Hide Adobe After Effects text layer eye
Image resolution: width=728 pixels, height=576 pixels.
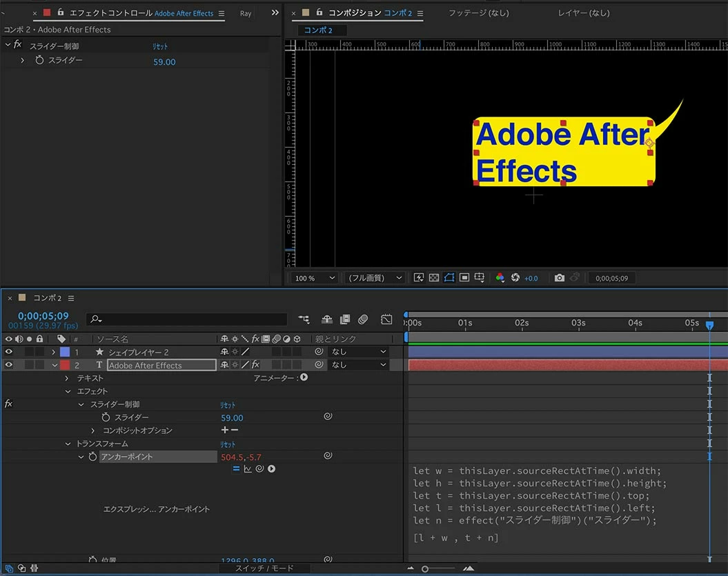[x=8, y=365]
